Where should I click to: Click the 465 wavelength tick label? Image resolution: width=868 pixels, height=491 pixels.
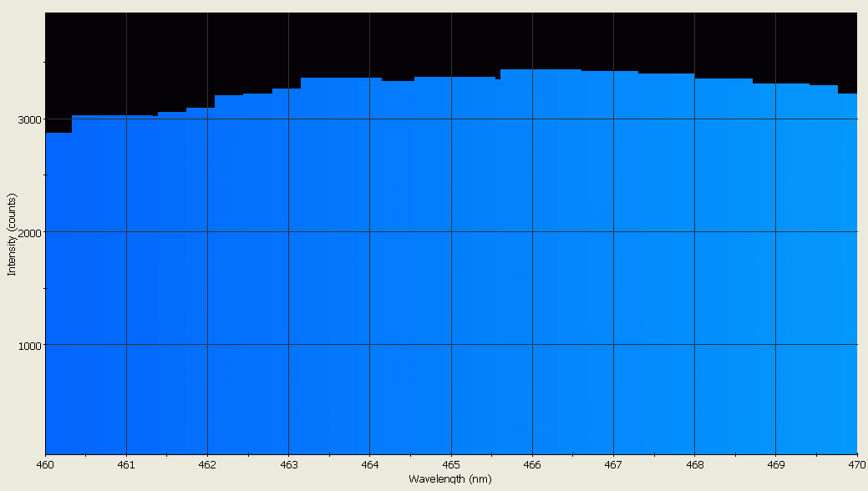[x=449, y=465]
